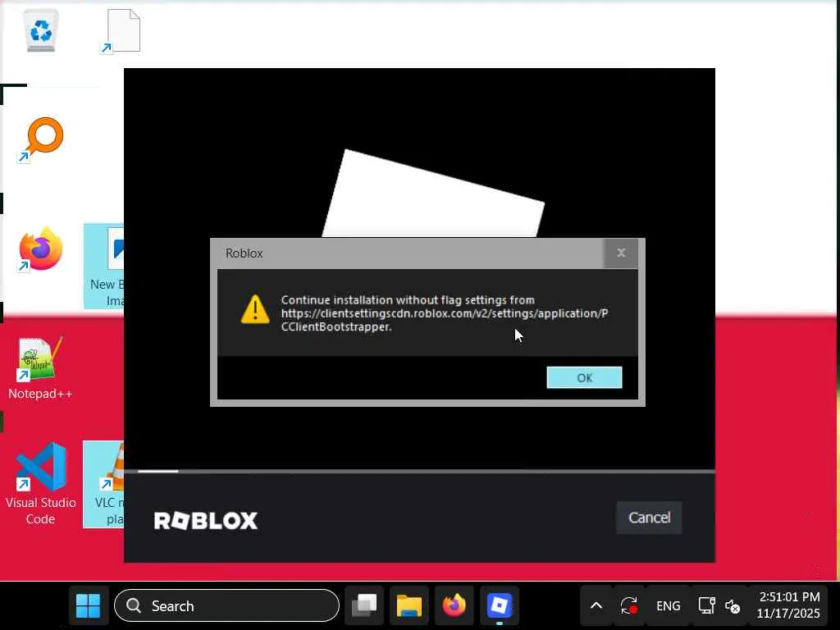Screen dimensions: 840x630
Task: Click the muted volume tray icon
Action: pos(733,606)
